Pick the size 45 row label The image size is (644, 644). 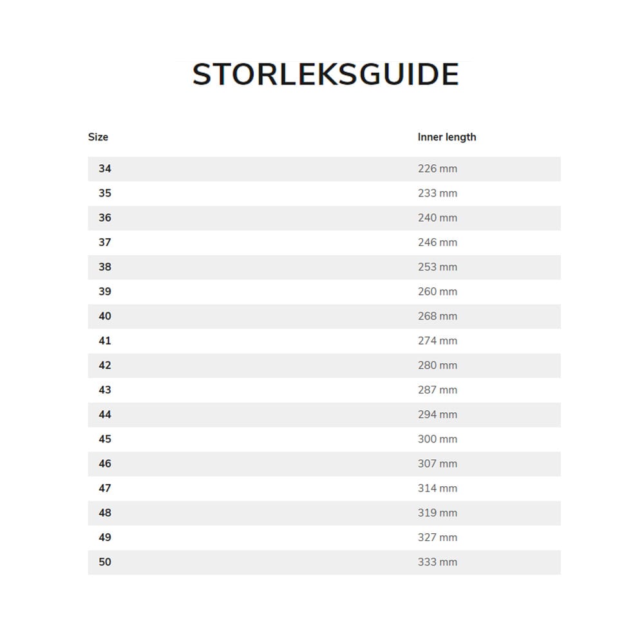pos(105,439)
